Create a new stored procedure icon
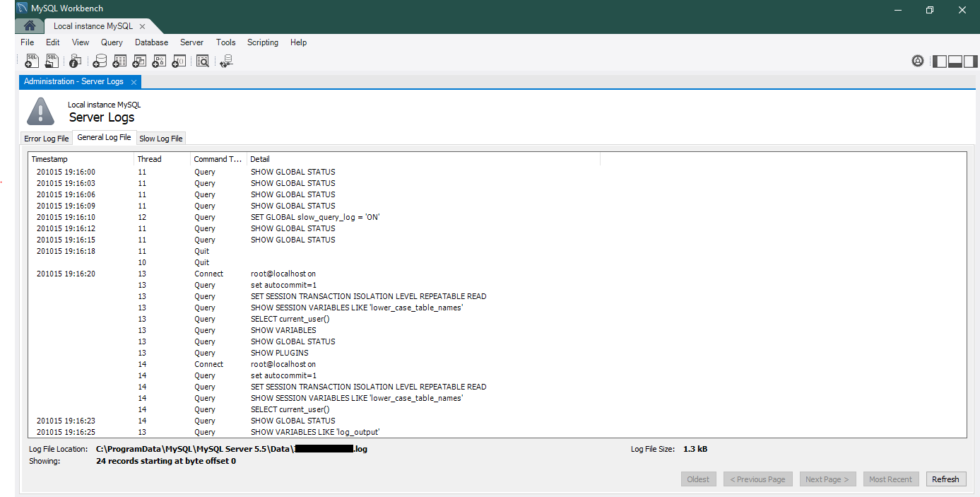The height and width of the screenshot is (497, 980). (159, 62)
